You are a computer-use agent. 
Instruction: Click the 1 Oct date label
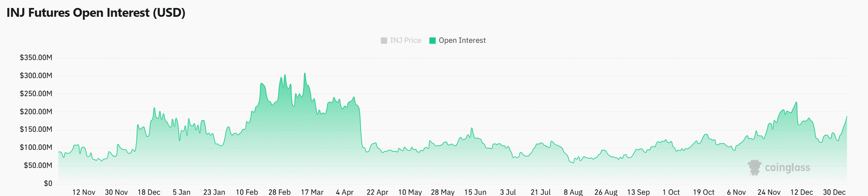coord(671,192)
